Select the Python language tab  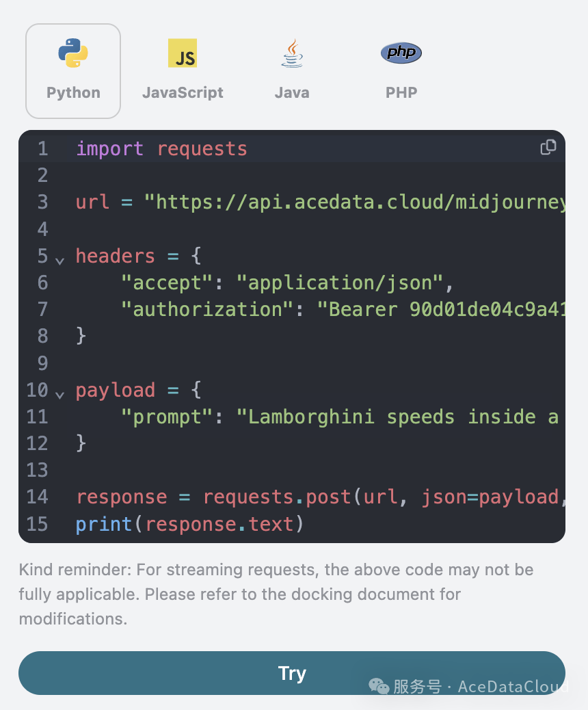(x=73, y=71)
